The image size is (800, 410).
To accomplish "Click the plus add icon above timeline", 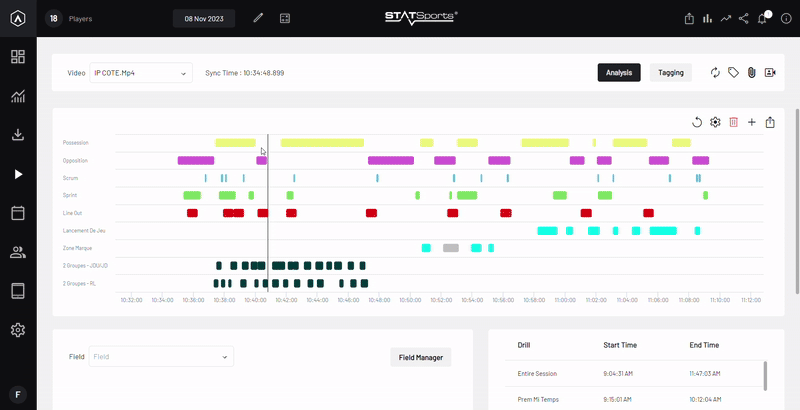I will point(752,122).
